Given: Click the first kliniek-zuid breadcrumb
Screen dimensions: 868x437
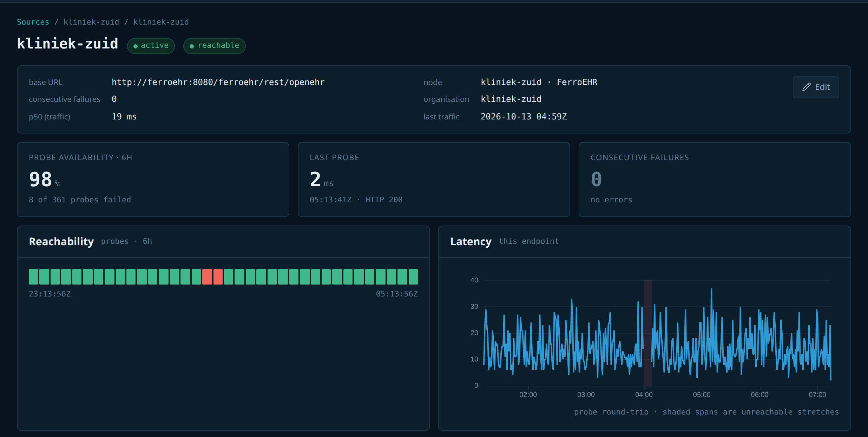Looking at the screenshot, I should pyautogui.click(x=91, y=22).
